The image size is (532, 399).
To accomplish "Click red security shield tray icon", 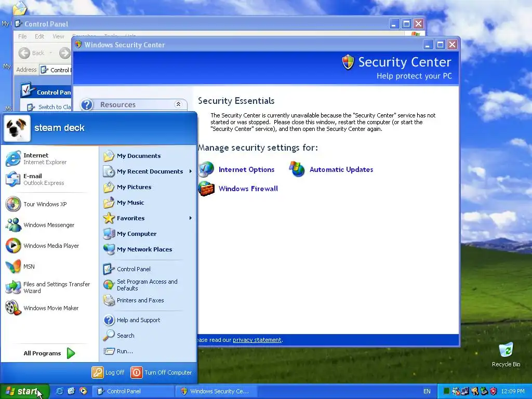I will pyautogui.click(x=494, y=391).
